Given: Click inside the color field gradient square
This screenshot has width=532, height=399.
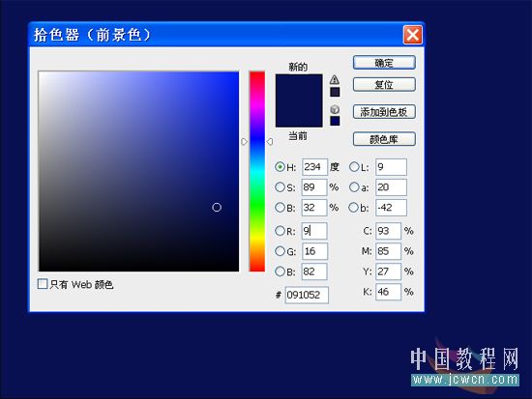Looking at the screenshot, I should coord(138,171).
